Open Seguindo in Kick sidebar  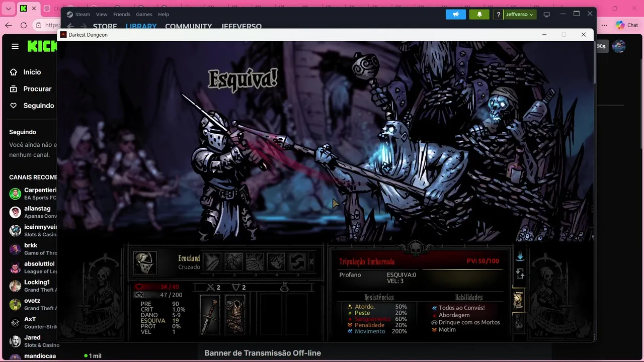click(x=31, y=106)
